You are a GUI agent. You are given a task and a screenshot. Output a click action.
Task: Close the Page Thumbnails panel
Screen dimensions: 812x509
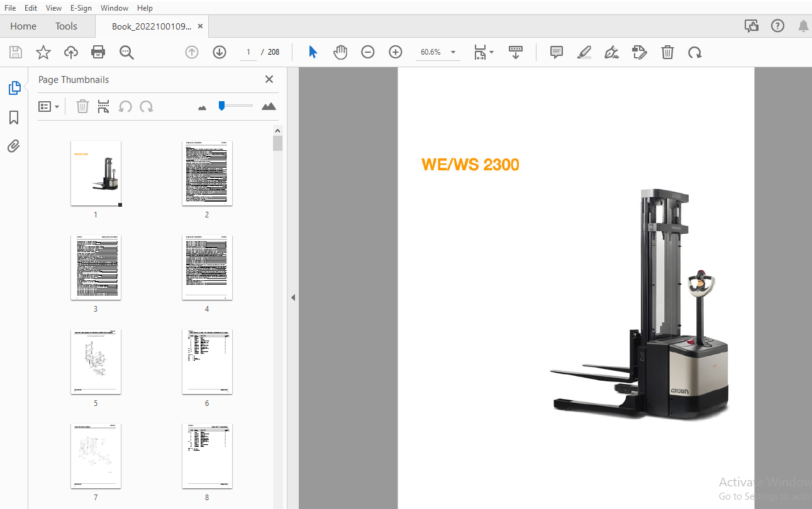pos(269,79)
